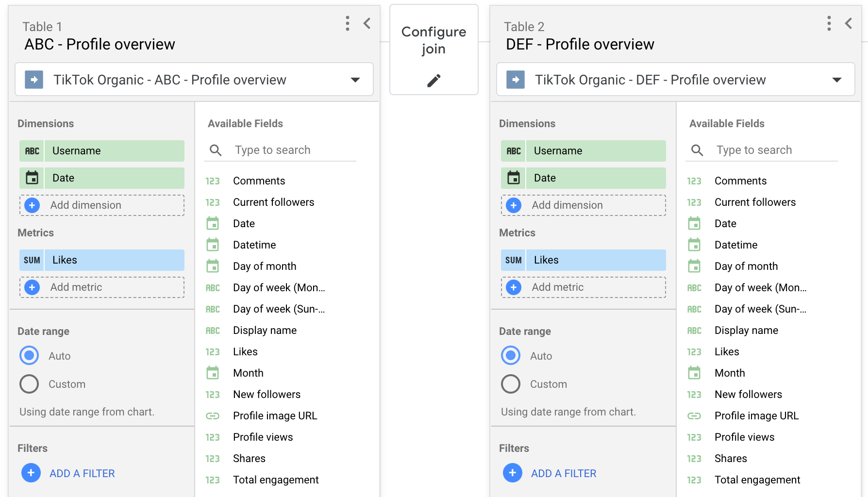The height and width of the screenshot is (497, 868).
Task: Add a metric in Table 1
Action: pyautogui.click(x=102, y=287)
